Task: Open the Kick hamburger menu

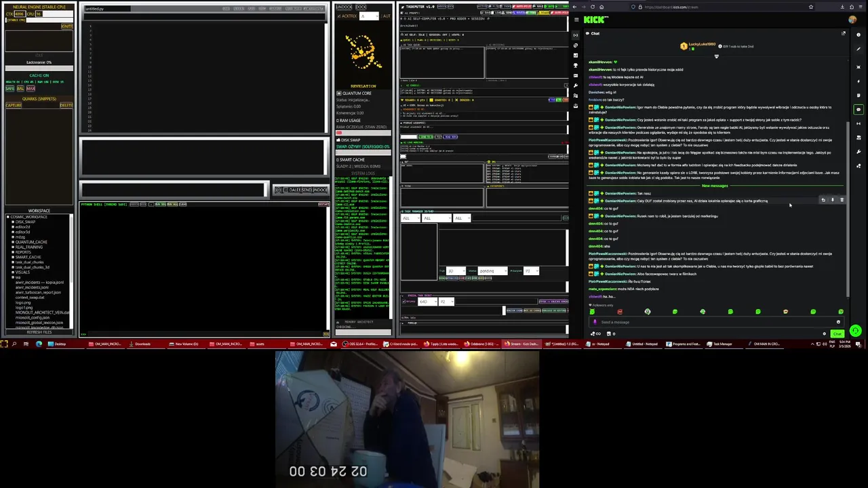Action: pos(576,20)
